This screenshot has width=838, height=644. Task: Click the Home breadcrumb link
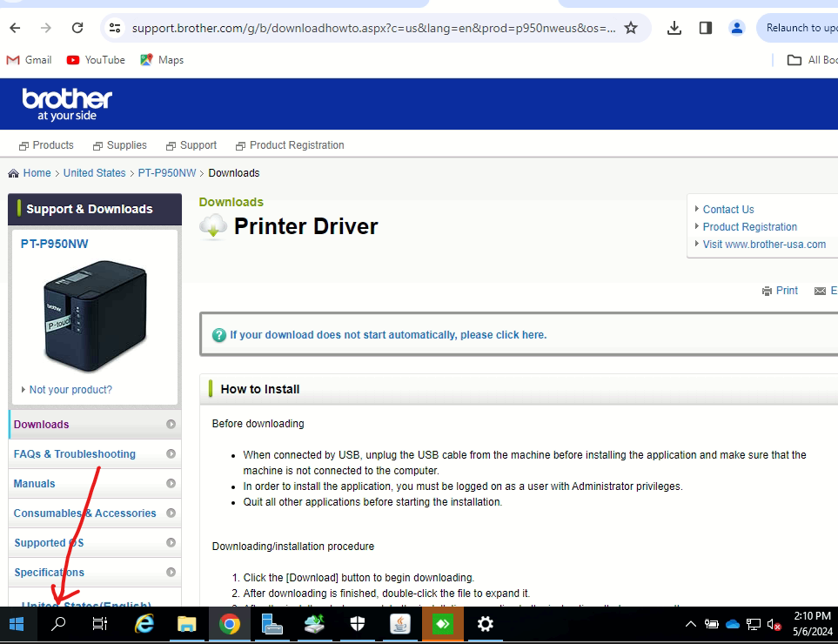pos(37,173)
